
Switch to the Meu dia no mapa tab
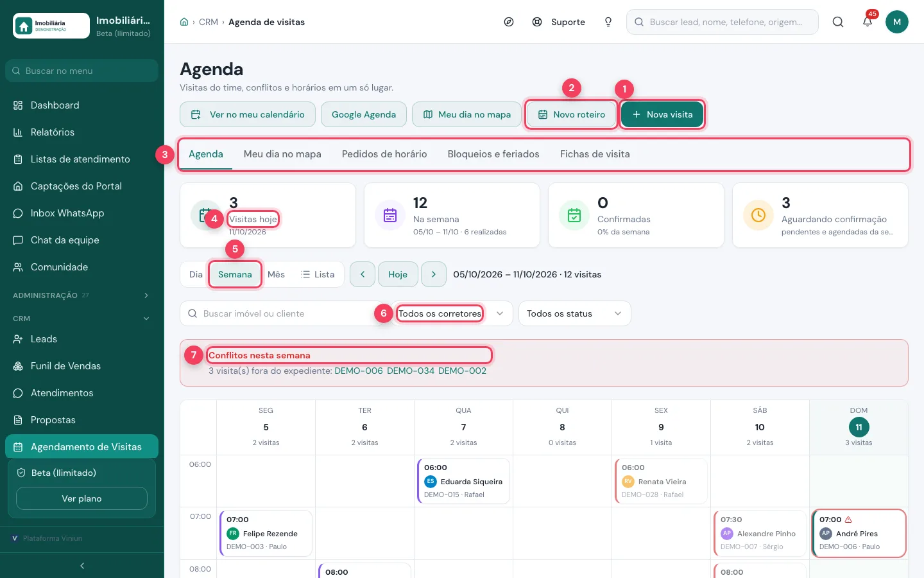[282, 154]
